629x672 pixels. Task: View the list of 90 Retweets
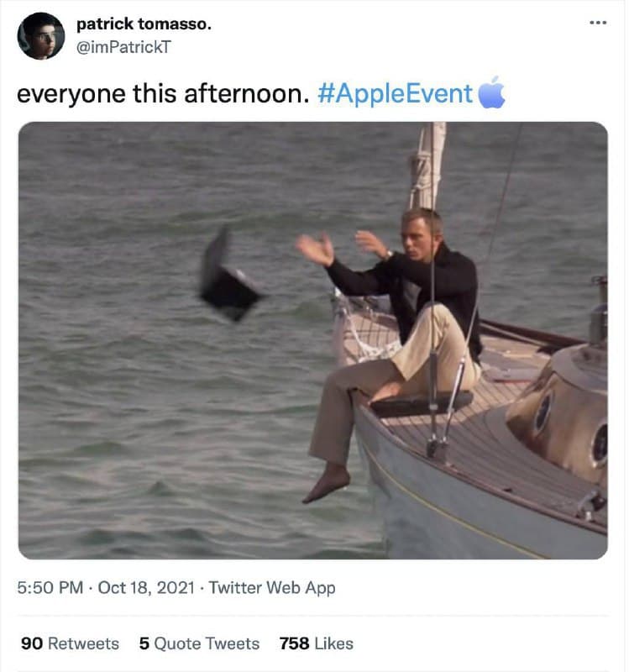(x=70, y=643)
